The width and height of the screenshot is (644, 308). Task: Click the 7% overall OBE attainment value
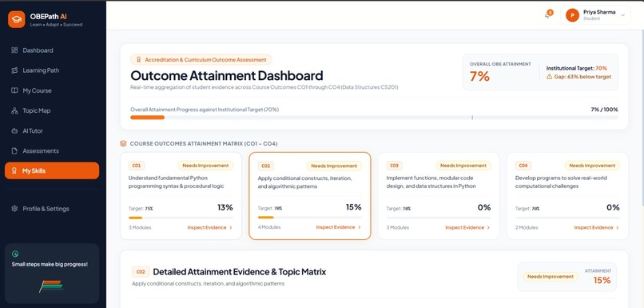pyautogui.click(x=479, y=77)
